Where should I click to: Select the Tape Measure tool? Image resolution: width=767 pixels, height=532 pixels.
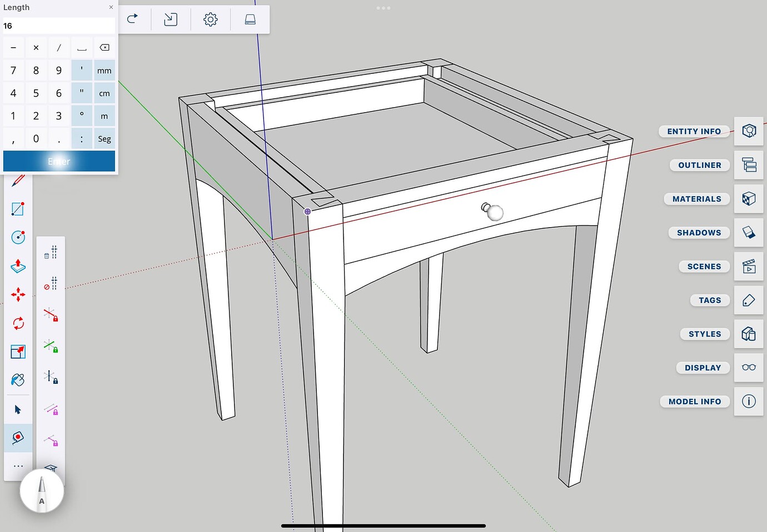tap(18, 438)
